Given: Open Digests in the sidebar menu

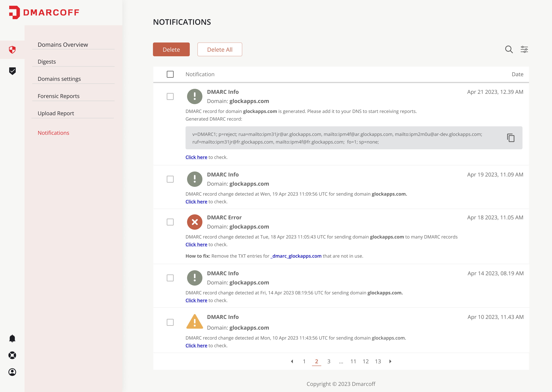Looking at the screenshot, I should click(47, 62).
